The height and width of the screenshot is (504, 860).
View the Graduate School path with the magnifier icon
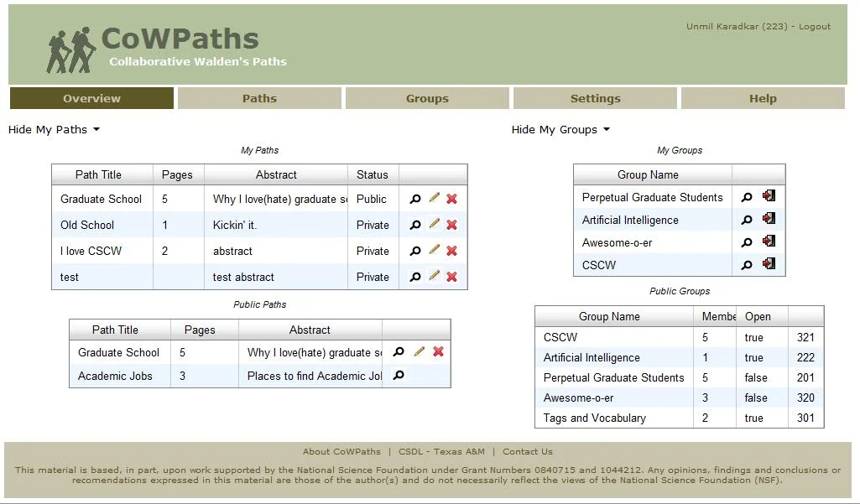tap(414, 199)
